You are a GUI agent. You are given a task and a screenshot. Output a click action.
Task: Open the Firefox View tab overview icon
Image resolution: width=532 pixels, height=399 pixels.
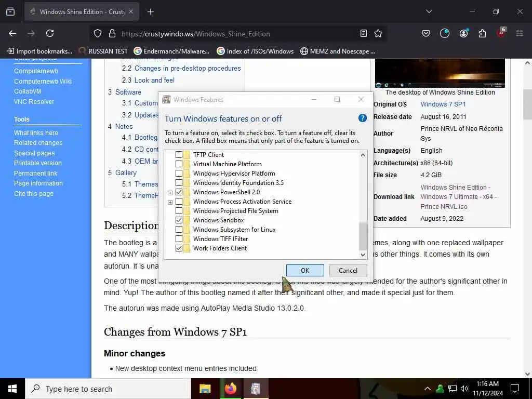[x=10, y=11]
